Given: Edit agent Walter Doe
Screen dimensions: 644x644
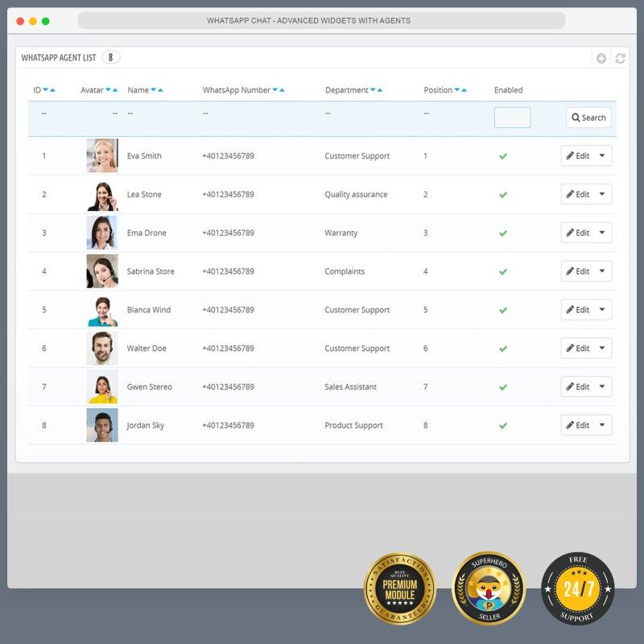Looking at the screenshot, I should coord(578,349).
